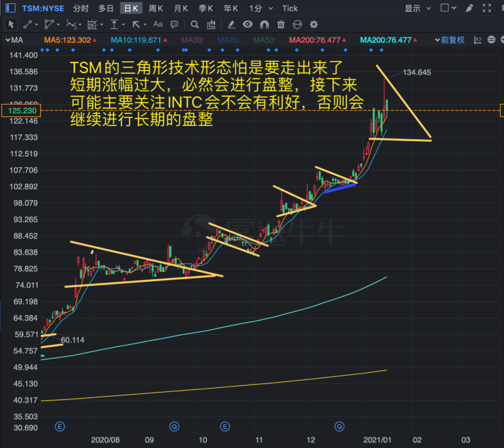Toggle the MA10 indicator line
Image resolution: width=504 pixels, height=448 pixels.
[x=139, y=40]
